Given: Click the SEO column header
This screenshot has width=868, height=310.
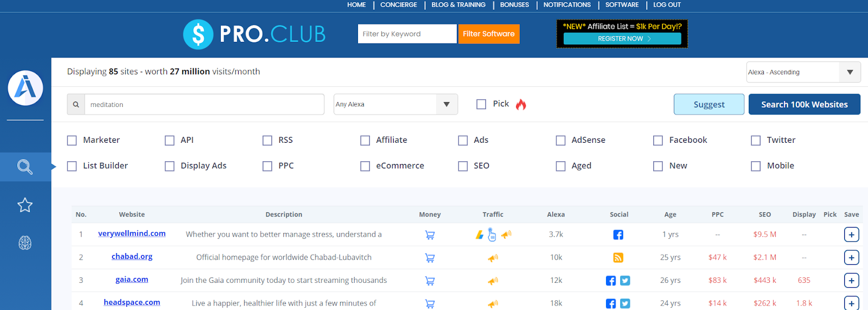Looking at the screenshot, I should [765, 214].
